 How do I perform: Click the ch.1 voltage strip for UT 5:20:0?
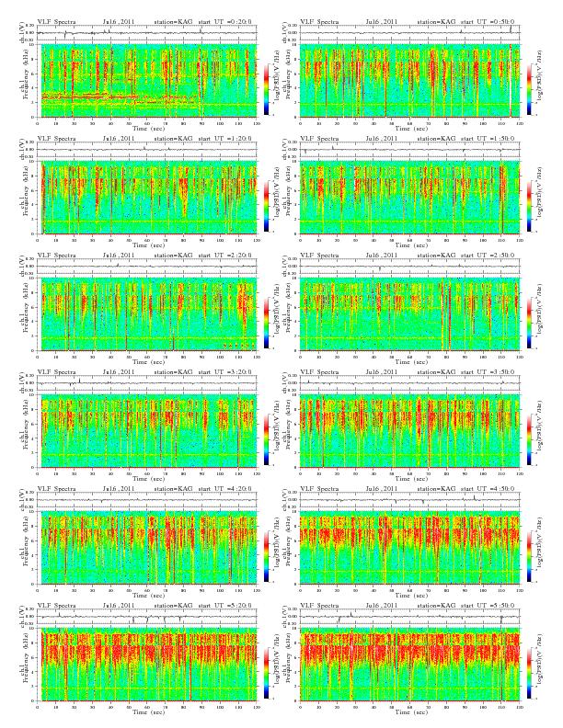(147, 617)
